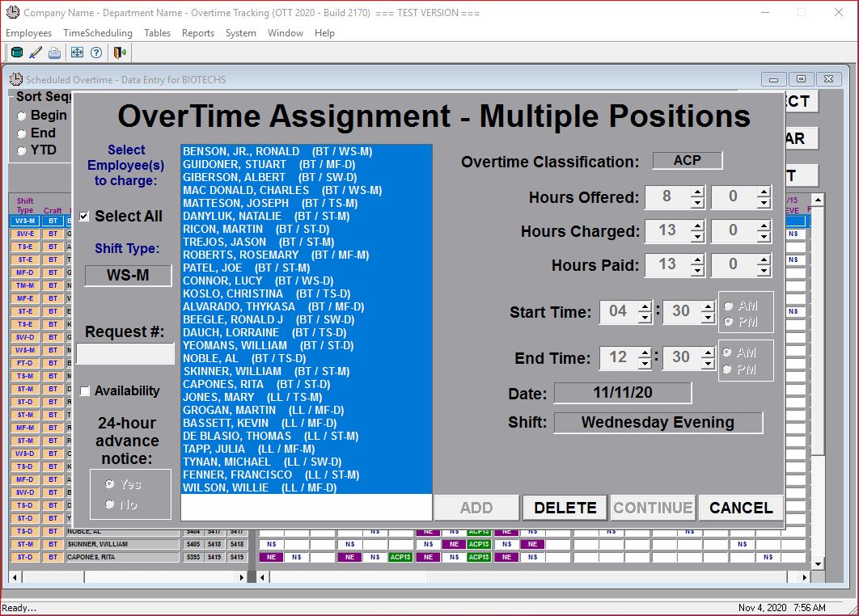Viewport: 859px width, 616px height.
Task: Click the printer icon in toolbar
Action: click(x=54, y=53)
